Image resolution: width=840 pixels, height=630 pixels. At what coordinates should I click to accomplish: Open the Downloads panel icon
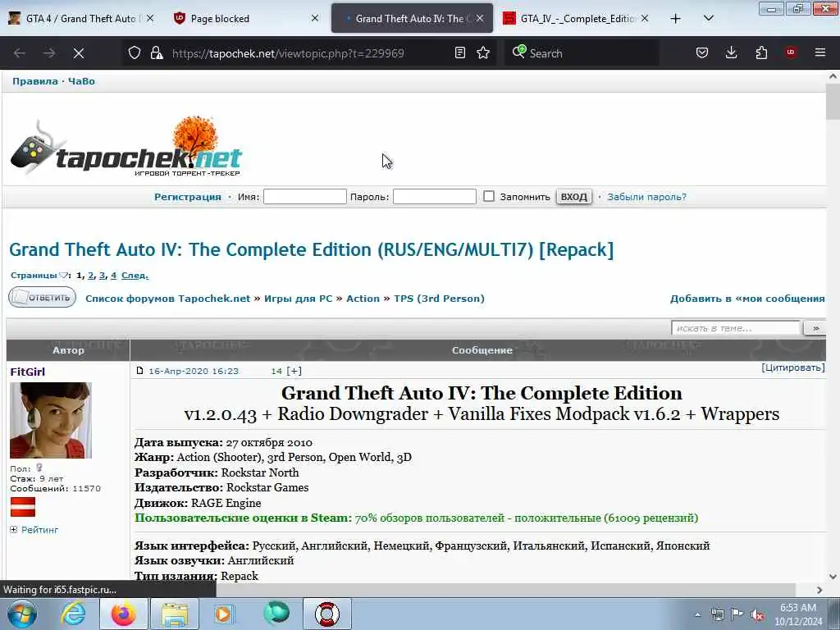click(731, 52)
